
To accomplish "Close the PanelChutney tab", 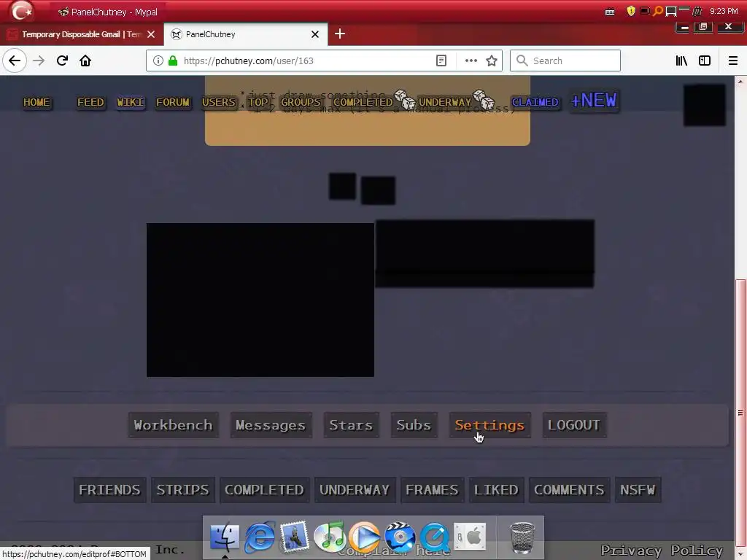I will tap(315, 34).
